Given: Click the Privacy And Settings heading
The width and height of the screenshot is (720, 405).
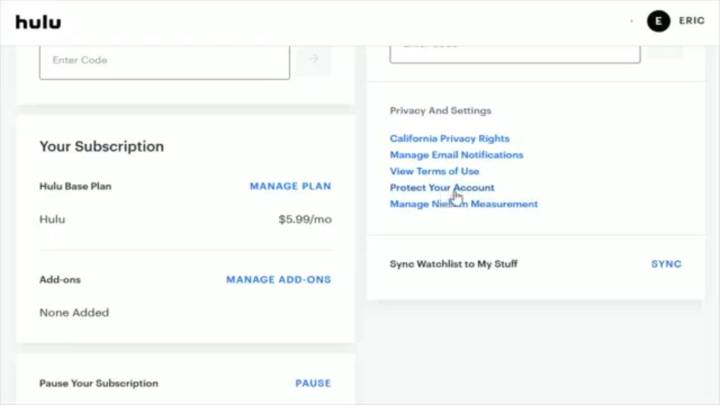Looking at the screenshot, I should click(440, 111).
